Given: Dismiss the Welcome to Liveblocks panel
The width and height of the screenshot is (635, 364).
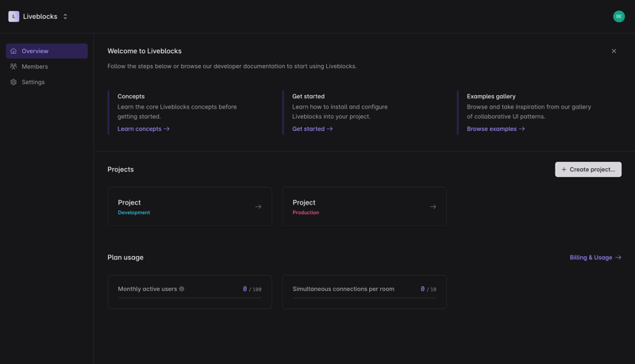Looking at the screenshot, I should click(614, 51).
